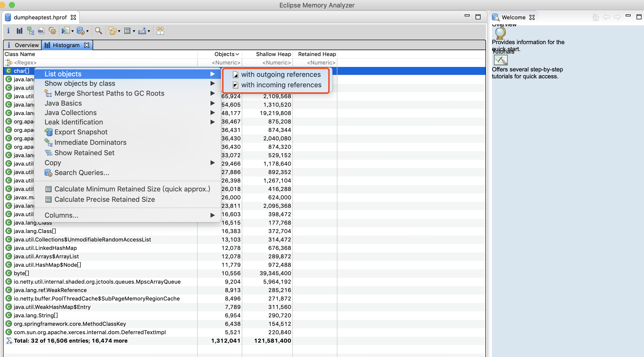The image size is (644, 357).
Task: Click the Calculate Retained Size calculator icon
Action: point(128,30)
